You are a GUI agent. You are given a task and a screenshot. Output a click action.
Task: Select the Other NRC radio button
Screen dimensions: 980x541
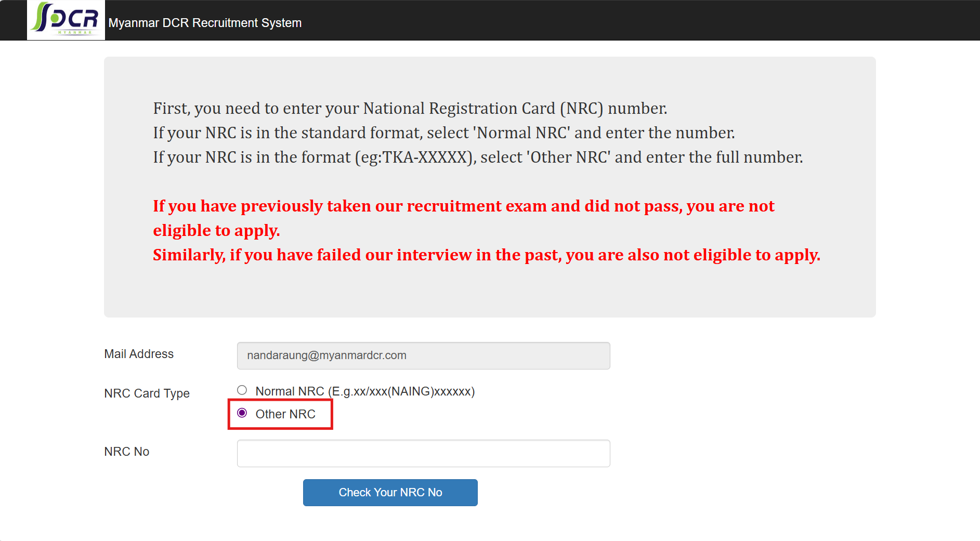(x=242, y=413)
